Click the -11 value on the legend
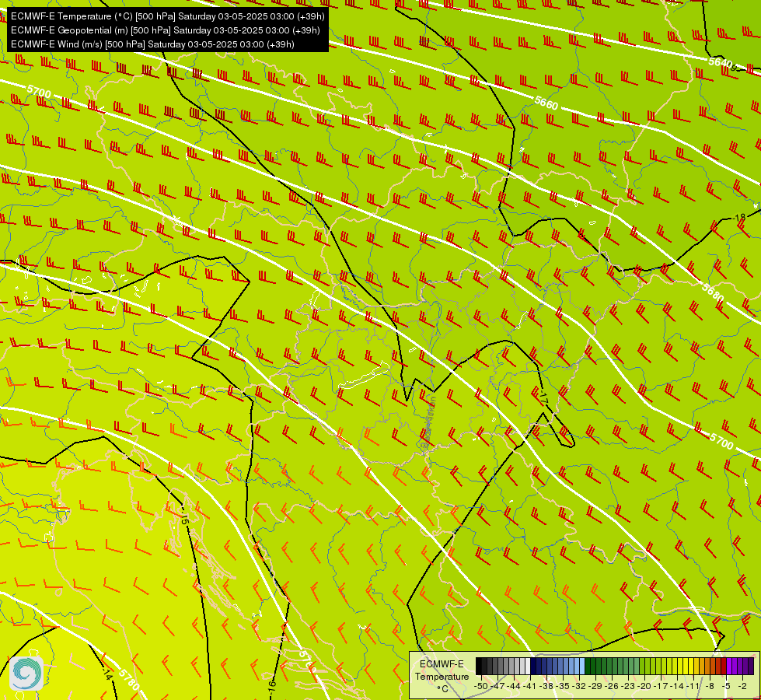 [x=694, y=686]
